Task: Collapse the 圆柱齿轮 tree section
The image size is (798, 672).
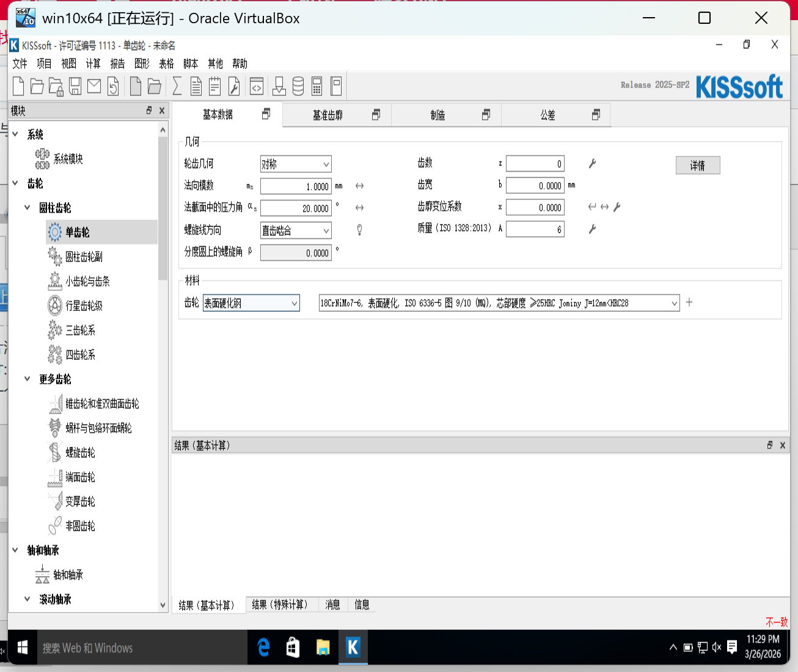Action: click(26, 208)
